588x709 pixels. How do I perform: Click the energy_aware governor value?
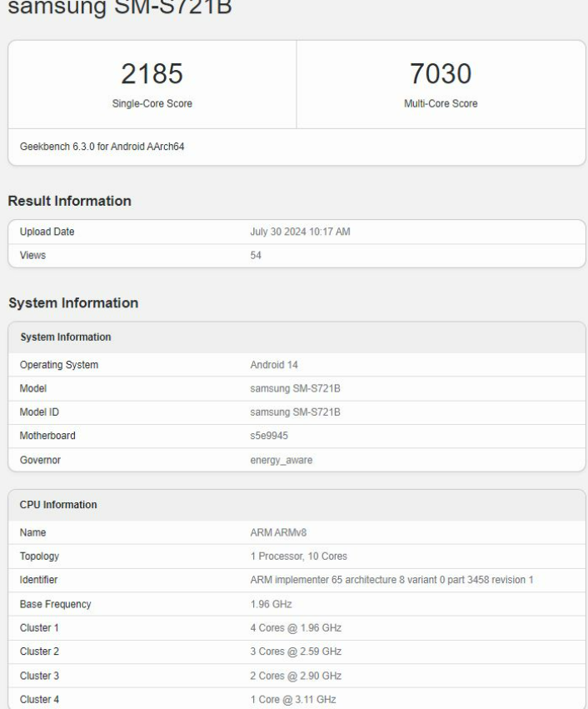click(282, 460)
